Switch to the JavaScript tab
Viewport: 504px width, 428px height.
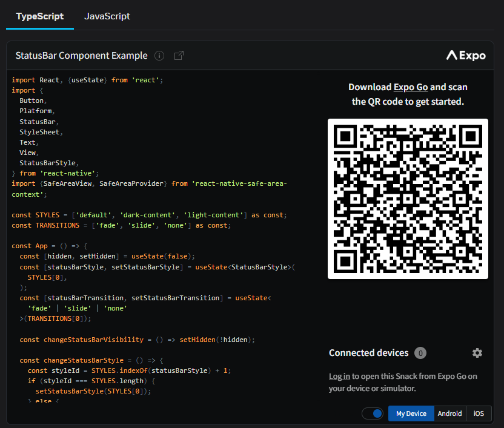tap(107, 16)
